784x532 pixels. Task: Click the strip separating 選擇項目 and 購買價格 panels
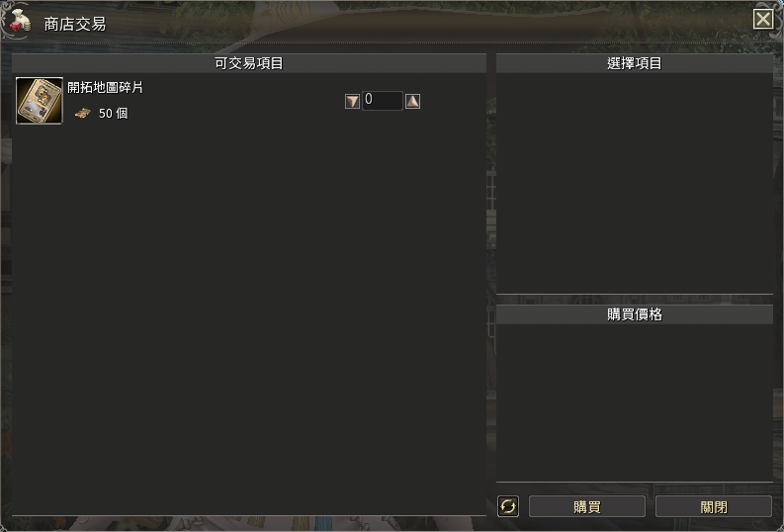[635, 300]
